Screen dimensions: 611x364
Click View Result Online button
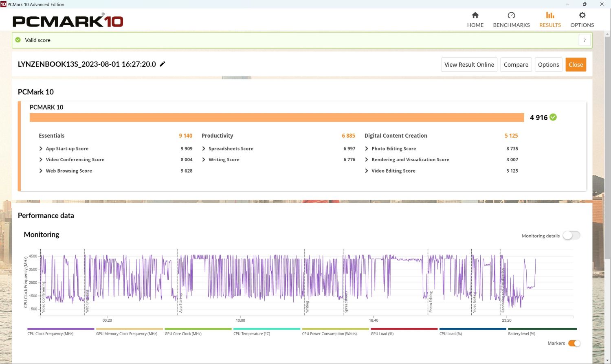pyautogui.click(x=469, y=65)
